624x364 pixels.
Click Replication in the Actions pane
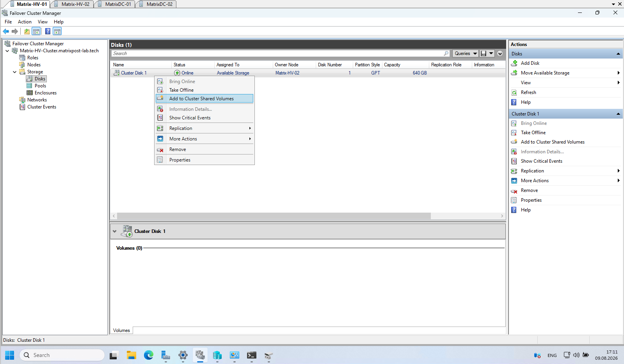532,171
